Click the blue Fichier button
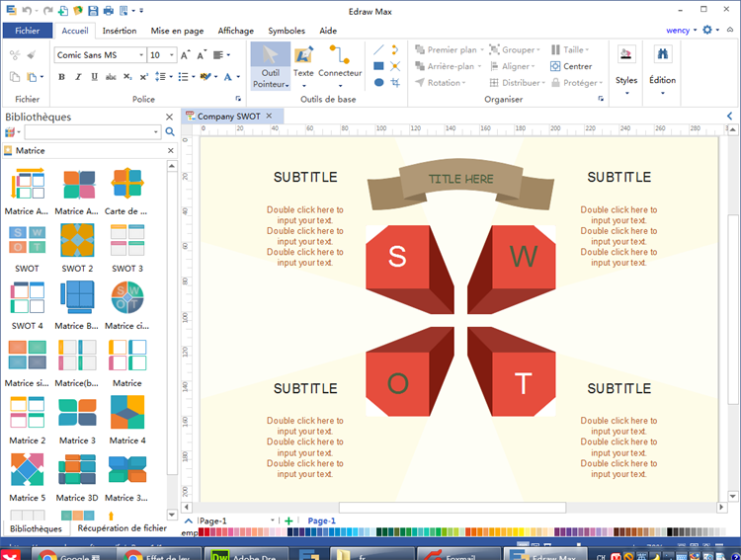Image resolution: width=741 pixels, height=560 pixels. tap(27, 31)
